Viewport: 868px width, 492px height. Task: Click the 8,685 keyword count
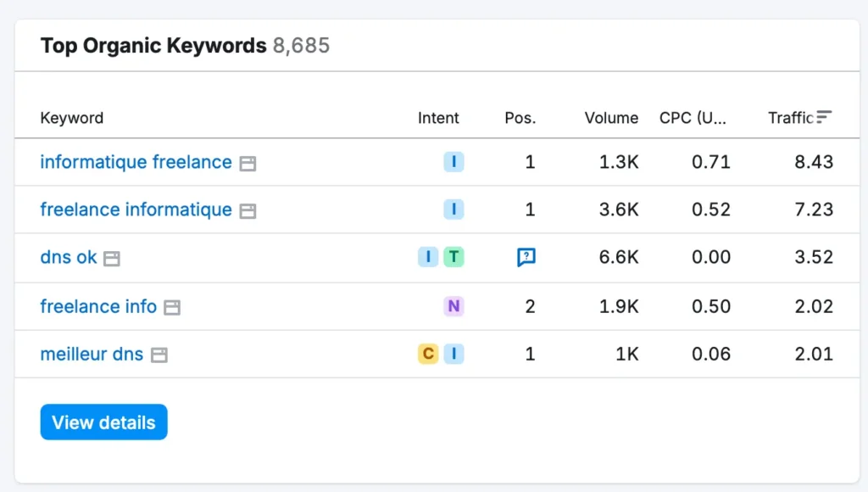click(x=301, y=46)
